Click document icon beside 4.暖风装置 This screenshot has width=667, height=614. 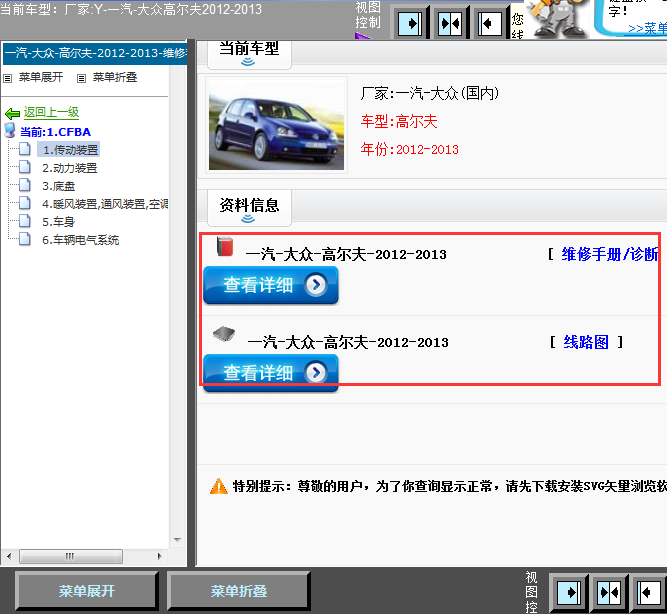pos(25,203)
